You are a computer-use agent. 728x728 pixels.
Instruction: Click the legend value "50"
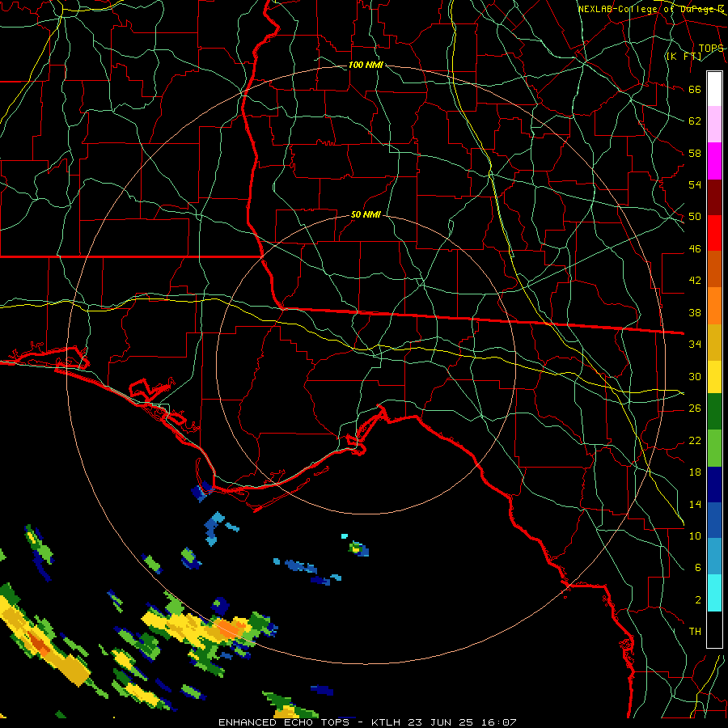695,217
